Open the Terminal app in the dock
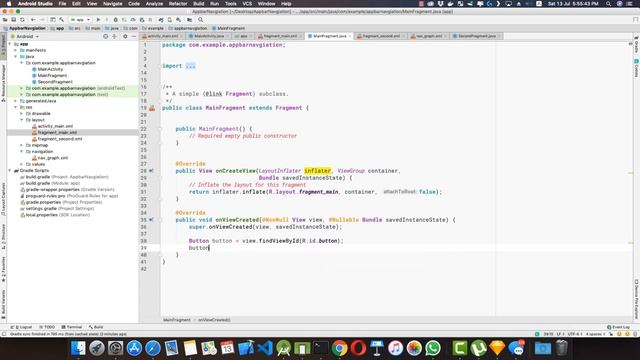Viewport: 640px width, 360px height. 320,348
